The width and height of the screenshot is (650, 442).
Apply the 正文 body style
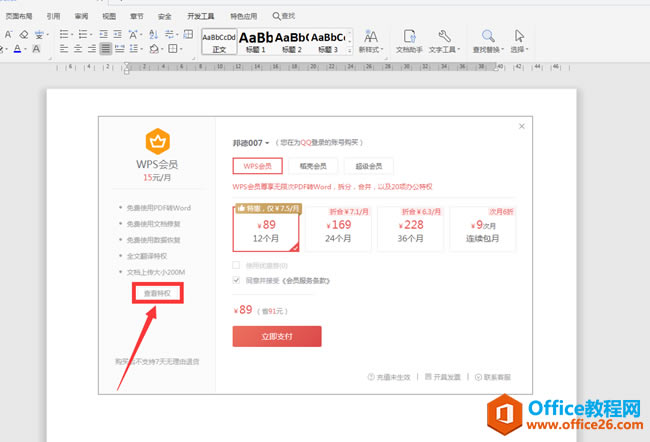click(x=219, y=41)
